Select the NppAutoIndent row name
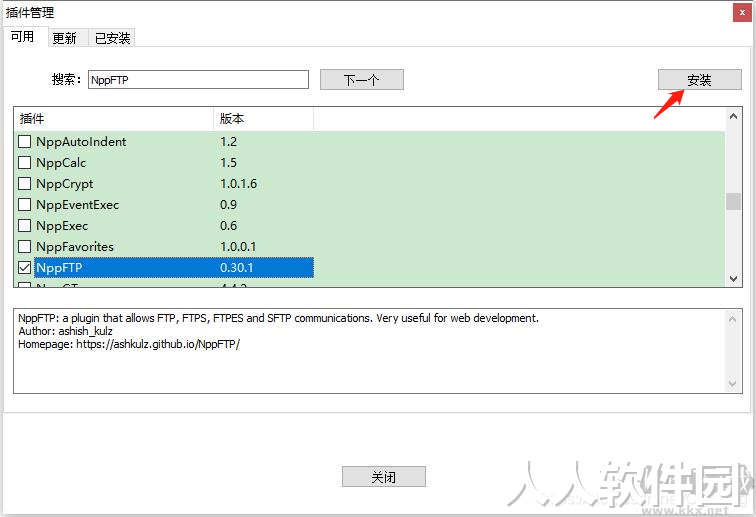 point(81,142)
